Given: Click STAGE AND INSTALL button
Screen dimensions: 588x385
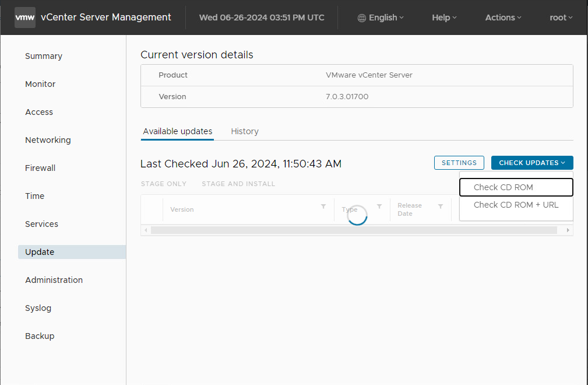Looking at the screenshot, I should click(238, 184).
